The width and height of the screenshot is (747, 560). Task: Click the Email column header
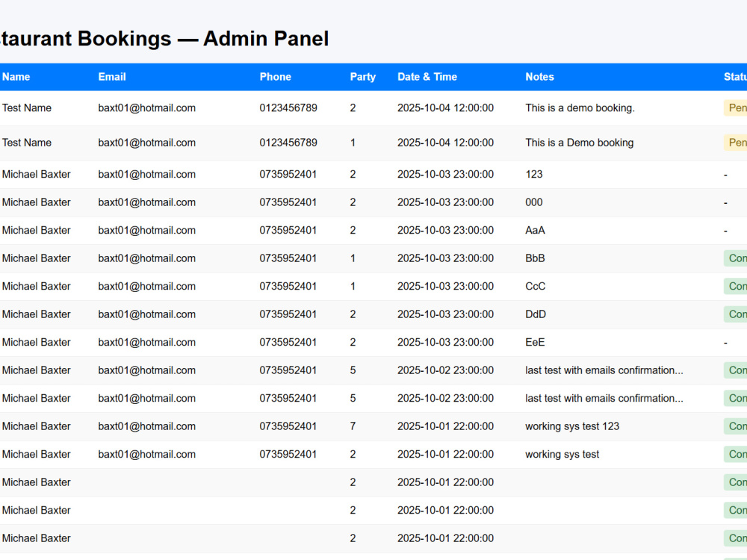[112, 77]
